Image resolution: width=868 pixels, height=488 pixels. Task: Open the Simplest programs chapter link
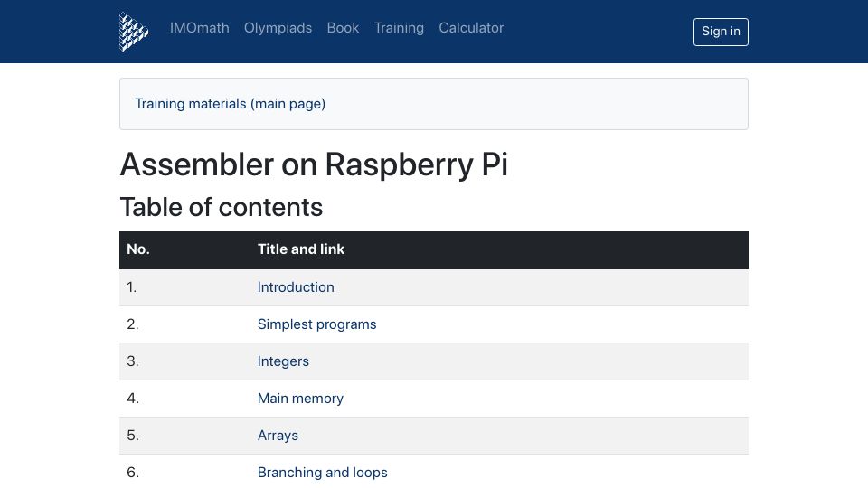tap(316, 324)
